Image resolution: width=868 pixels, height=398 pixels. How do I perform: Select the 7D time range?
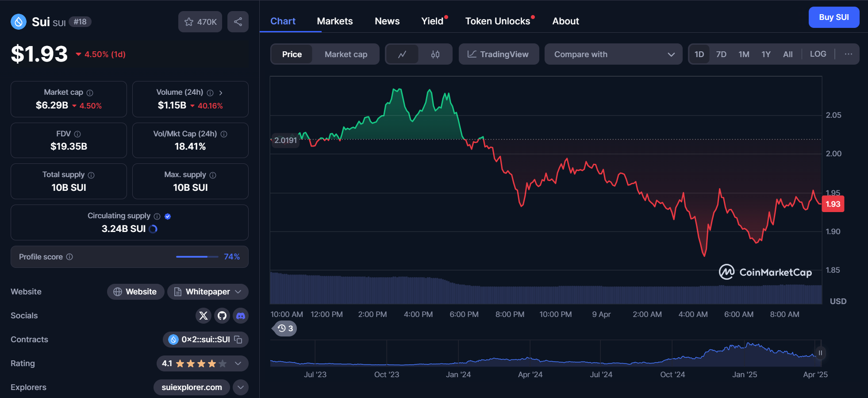click(x=721, y=54)
